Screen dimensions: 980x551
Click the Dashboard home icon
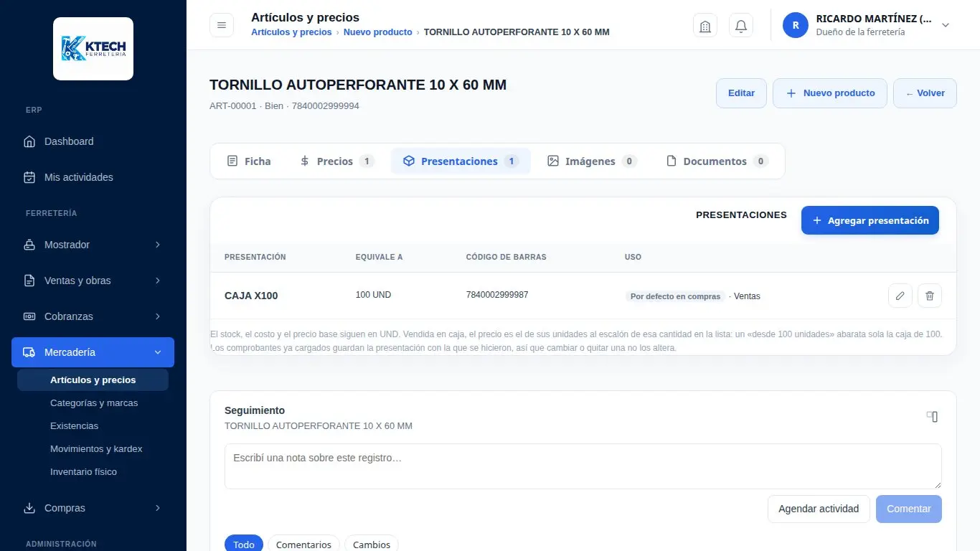tap(29, 141)
